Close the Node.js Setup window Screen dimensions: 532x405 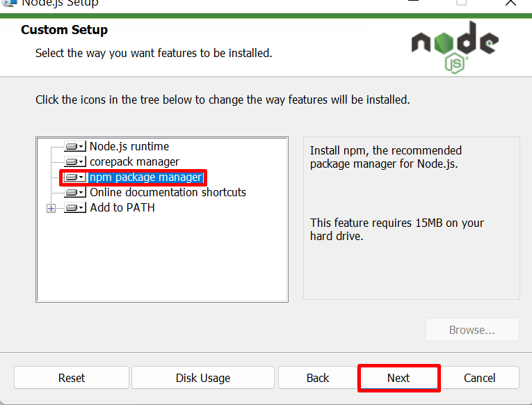coord(510,3)
